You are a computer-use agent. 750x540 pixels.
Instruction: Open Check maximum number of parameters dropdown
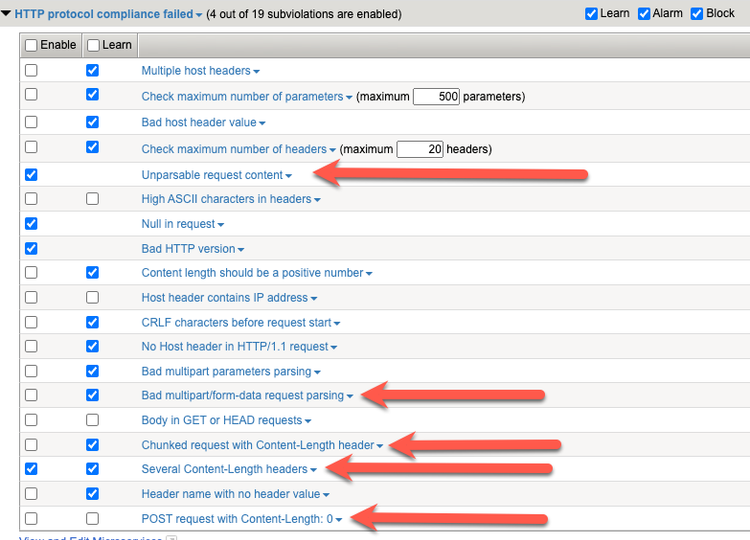pos(349,98)
